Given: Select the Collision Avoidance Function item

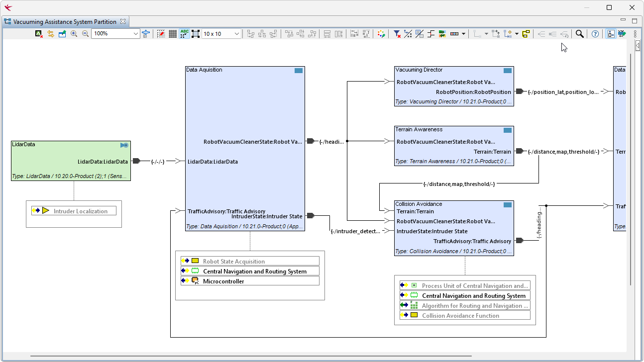Looking at the screenshot, I should tap(465, 315).
